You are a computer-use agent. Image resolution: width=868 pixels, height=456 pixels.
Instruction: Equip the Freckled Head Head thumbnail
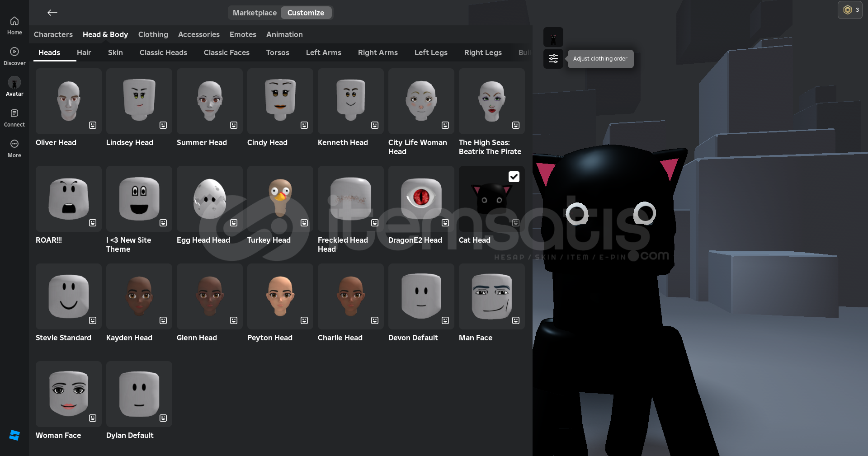pos(351,199)
